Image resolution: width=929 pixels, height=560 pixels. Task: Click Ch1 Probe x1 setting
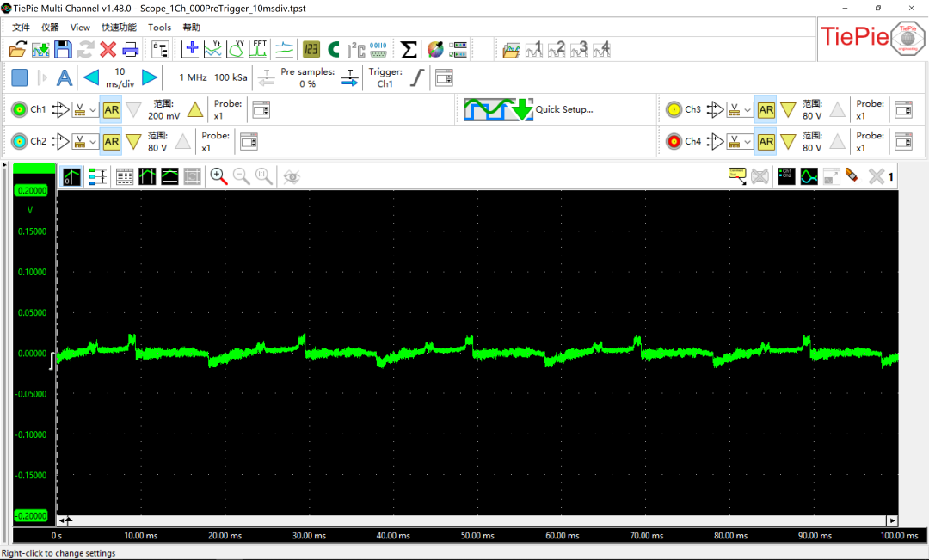[228, 109]
